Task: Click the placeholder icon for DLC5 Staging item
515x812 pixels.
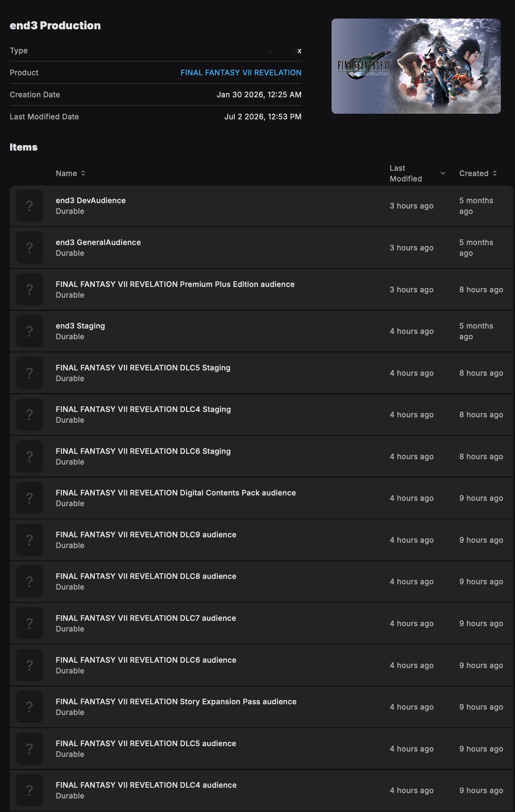Action: point(29,373)
